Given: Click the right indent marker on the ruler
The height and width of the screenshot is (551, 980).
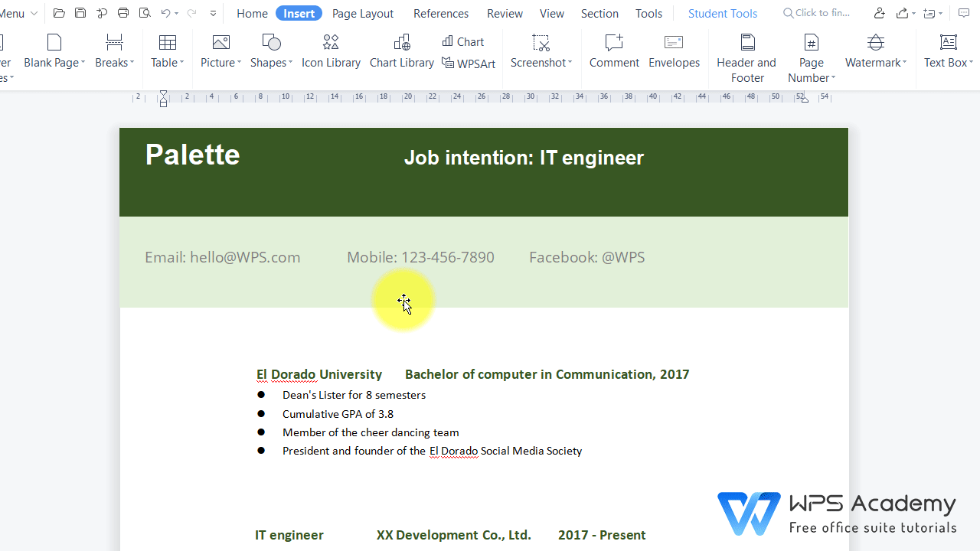Looking at the screenshot, I should 804,99.
